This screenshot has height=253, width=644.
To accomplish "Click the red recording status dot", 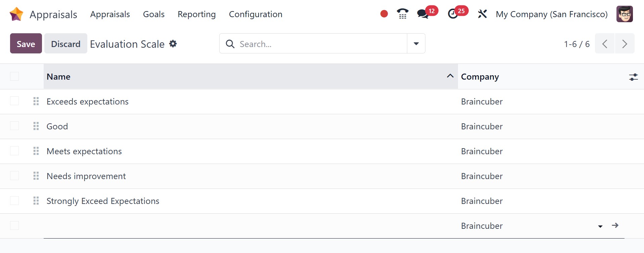I will [x=384, y=14].
